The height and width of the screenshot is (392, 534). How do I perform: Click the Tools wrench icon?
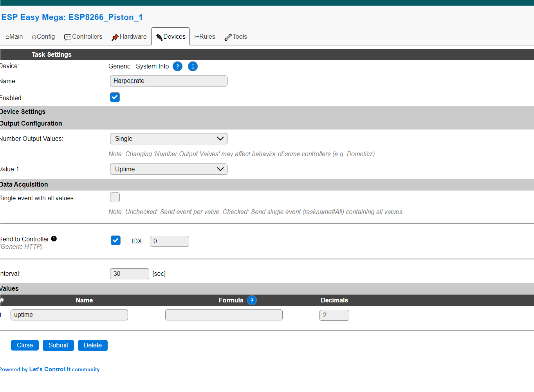(228, 37)
